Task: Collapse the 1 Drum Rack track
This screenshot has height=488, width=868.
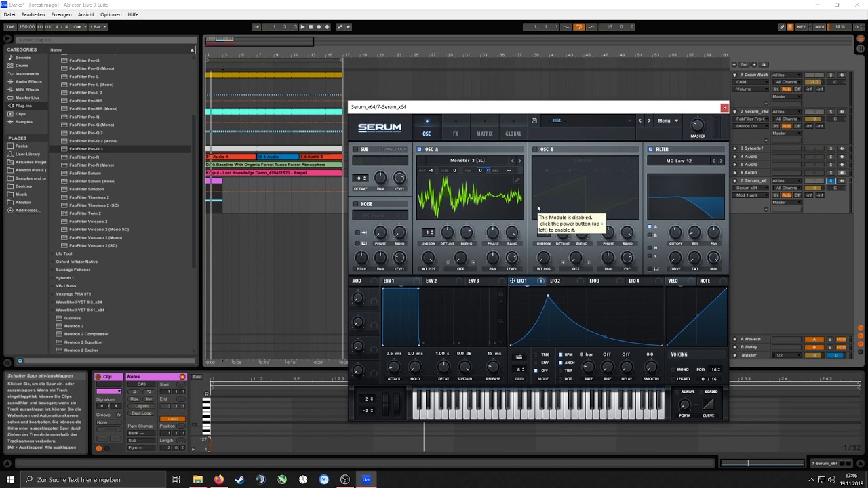Action: [x=735, y=75]
